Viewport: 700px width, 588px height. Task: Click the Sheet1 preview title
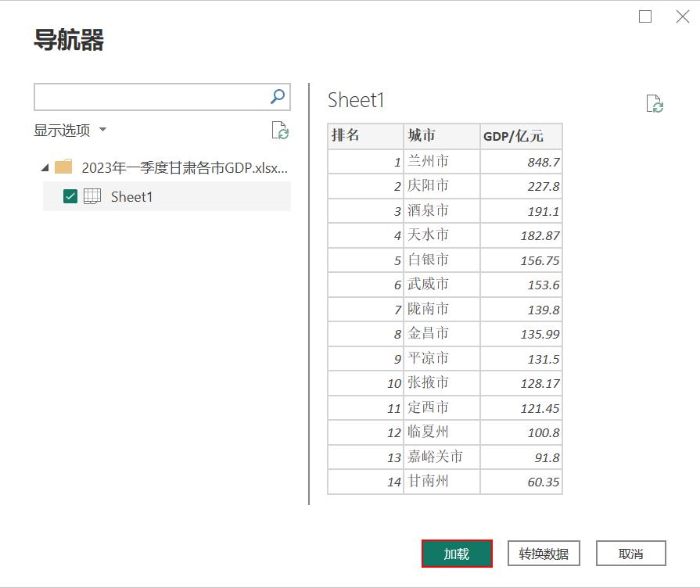356,100
